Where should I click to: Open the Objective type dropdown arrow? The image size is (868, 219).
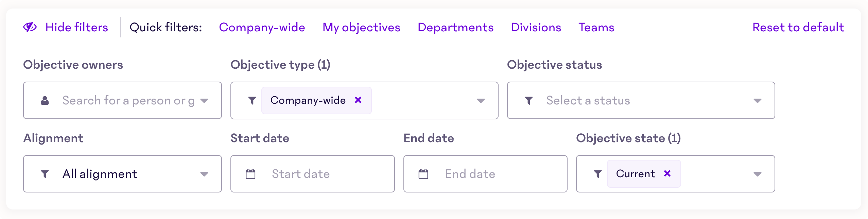point(481,101)
